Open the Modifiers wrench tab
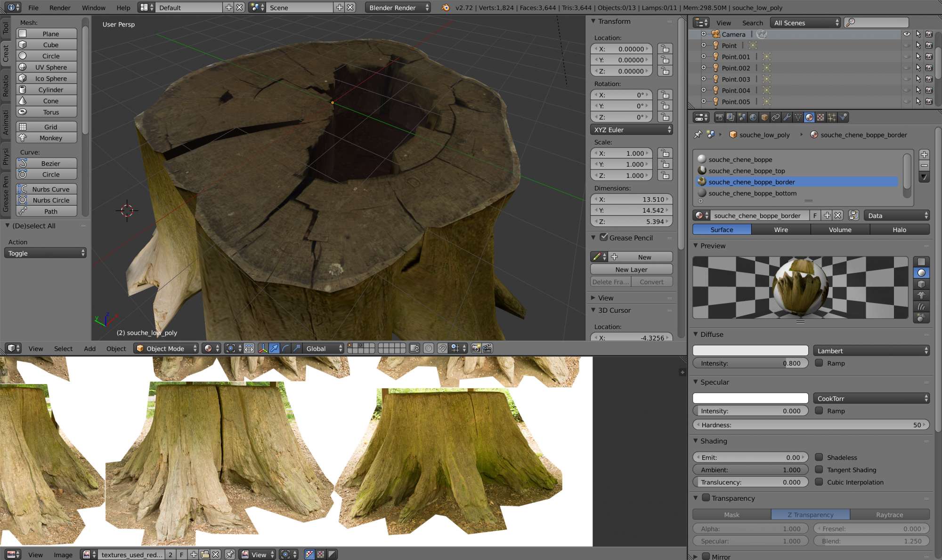The image size is (942, 560). click(x=787, y=117)
